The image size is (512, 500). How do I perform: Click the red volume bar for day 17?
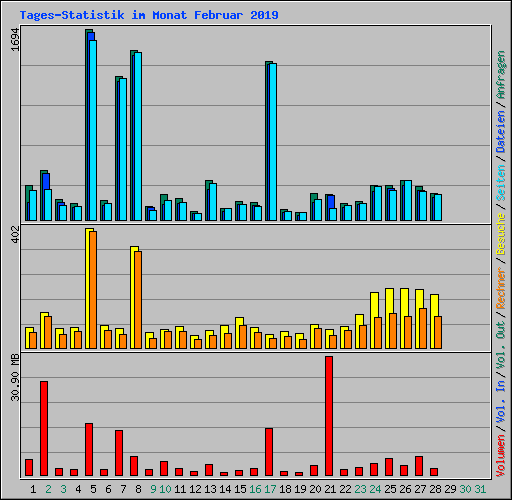pyautogui.click(x=269, y=452)
